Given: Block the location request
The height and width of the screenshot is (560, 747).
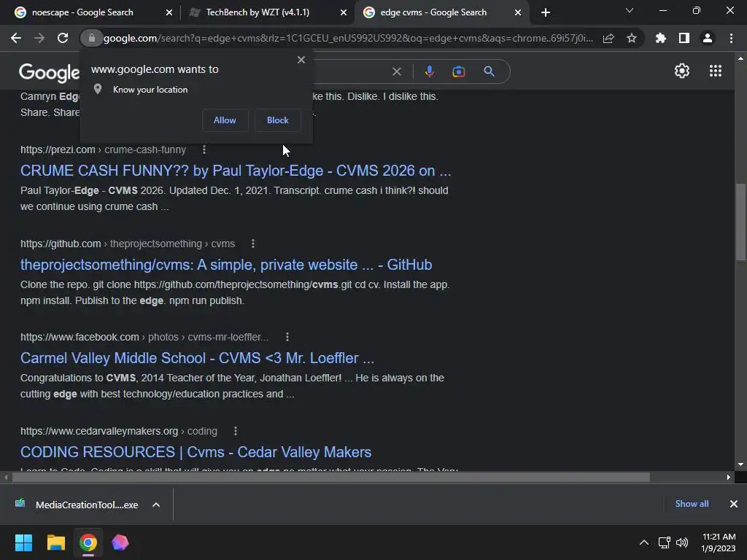Looking at the screenshot, I should (x=278, y=120).
